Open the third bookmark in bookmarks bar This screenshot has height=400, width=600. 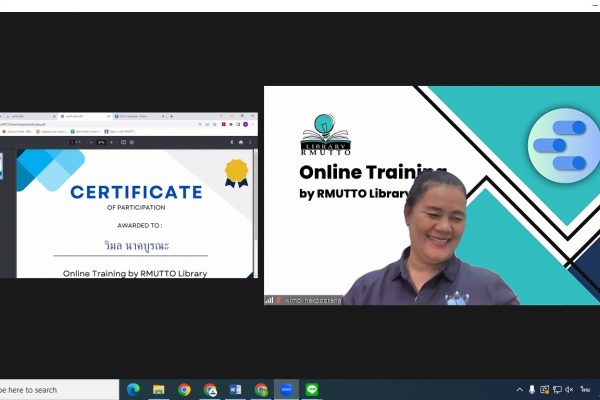86,131
